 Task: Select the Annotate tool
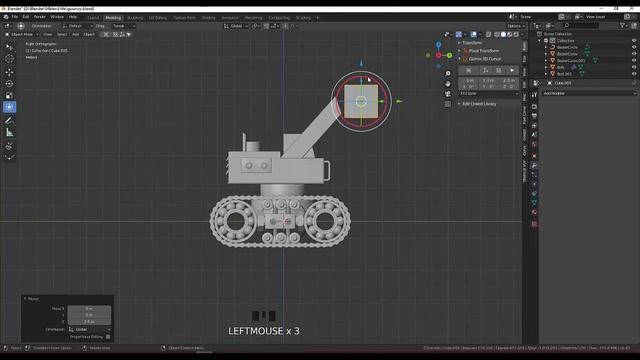pos(9,121)
